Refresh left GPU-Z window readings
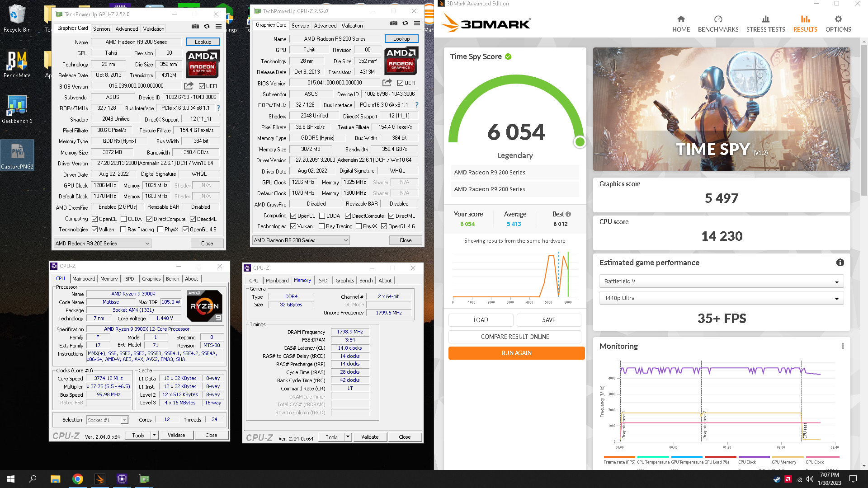Screen dimensions: 868x488 pos(207,26)
